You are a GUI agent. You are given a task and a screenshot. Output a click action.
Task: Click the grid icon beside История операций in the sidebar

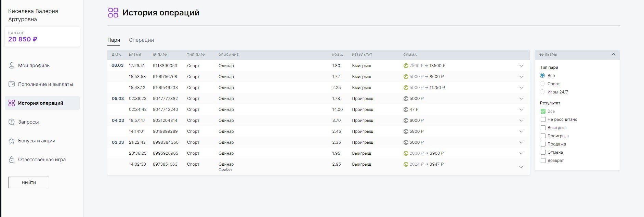tap(12, 103)
